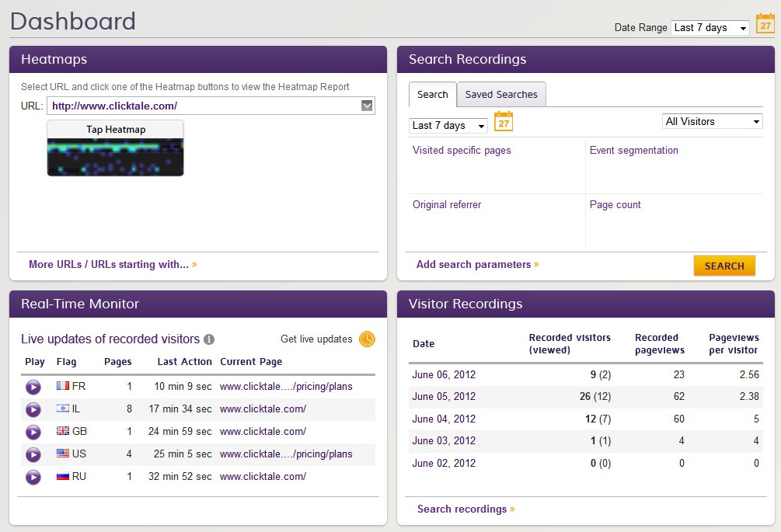The width and height of the screenshot is (781, 532).
Task: Play the RU visitor recording
Action: tap(33, 477)
